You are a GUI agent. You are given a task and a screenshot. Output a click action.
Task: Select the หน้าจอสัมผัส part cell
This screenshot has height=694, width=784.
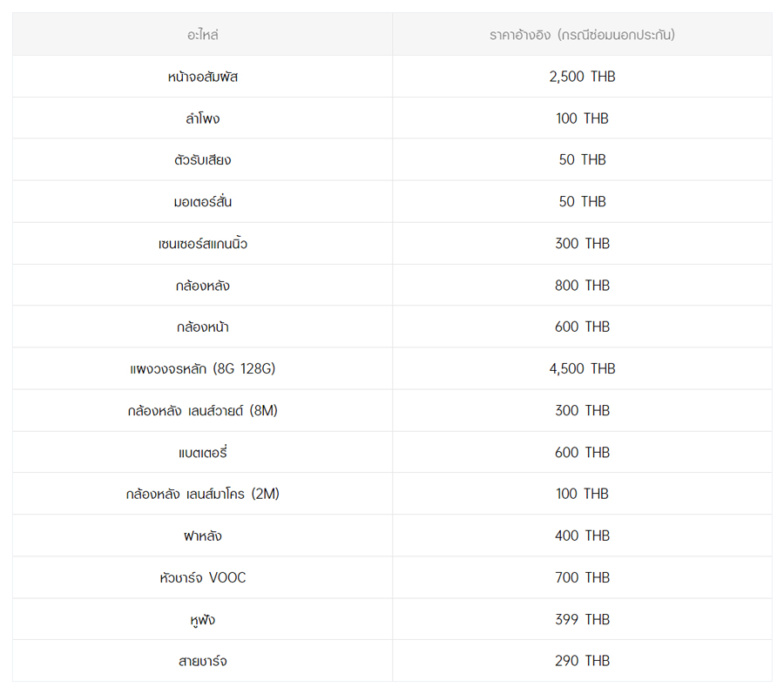(202, 77)
